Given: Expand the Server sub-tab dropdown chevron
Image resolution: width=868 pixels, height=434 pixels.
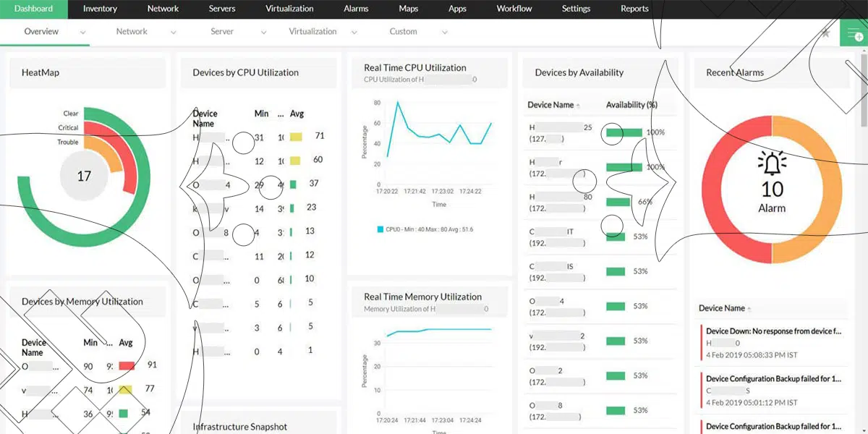Looking at the screenshot, I should [263, 33].
